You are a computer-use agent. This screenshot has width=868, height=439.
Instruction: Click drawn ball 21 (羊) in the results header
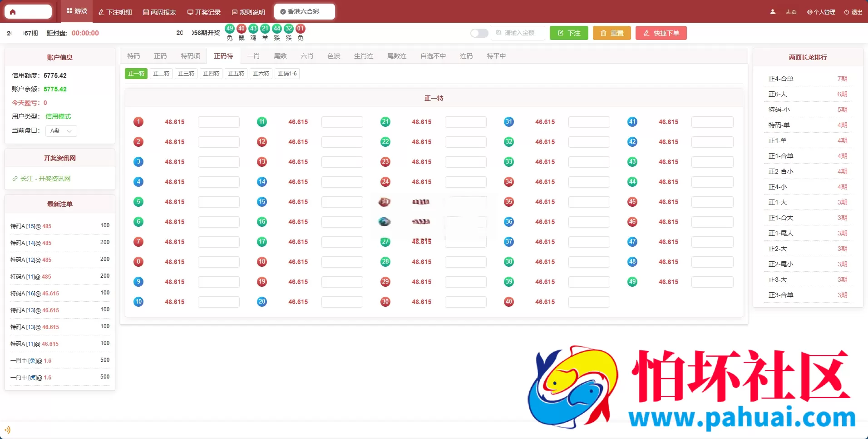click(x=265, y=29)
